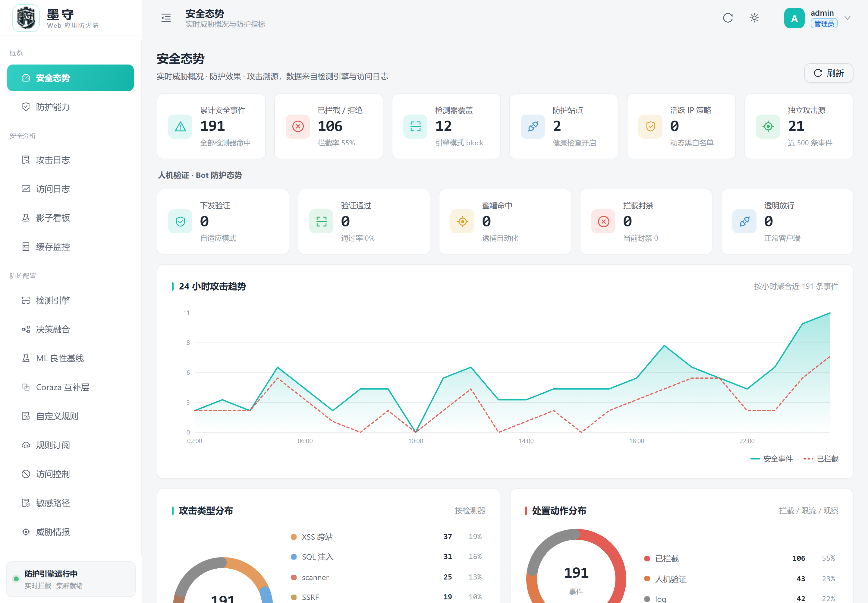The width and height of the screenshot is (868, 603).
Task: Click 按小时聚合近 191 条事件 text
Action: coord(796,286)
